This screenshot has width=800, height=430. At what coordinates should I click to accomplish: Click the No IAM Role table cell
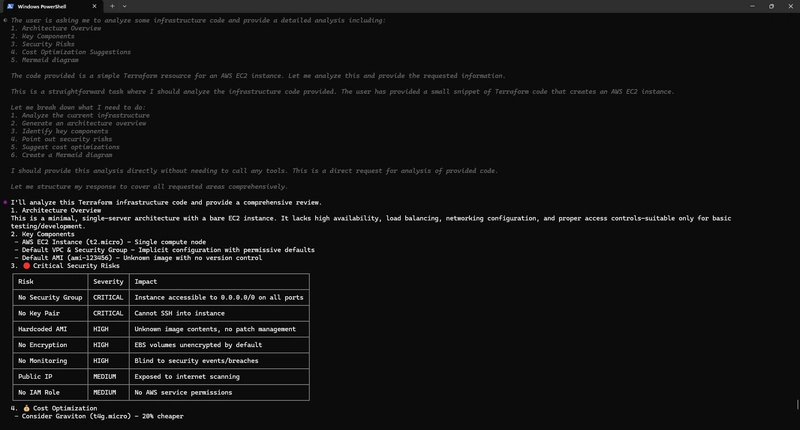click(x=40, y=392)
